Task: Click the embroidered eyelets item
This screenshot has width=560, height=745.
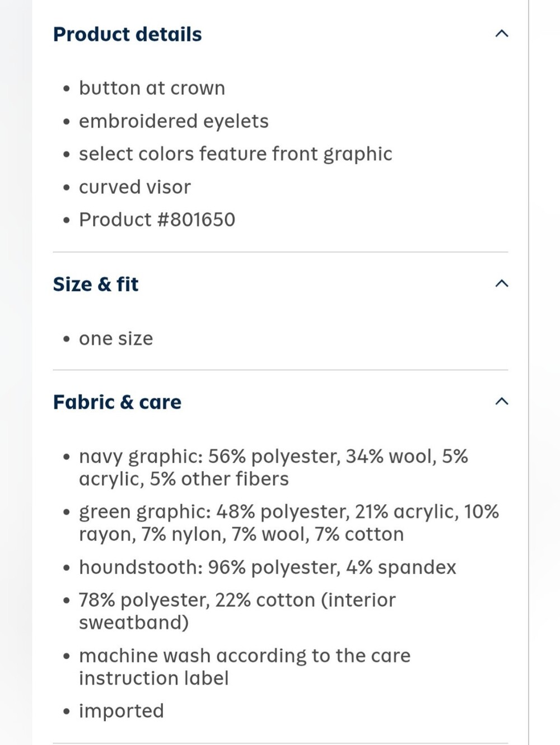Action: click(x=174, y=121)
